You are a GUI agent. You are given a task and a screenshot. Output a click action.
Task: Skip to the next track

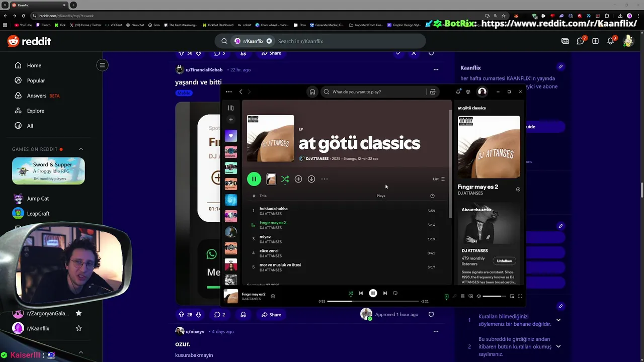385,293
